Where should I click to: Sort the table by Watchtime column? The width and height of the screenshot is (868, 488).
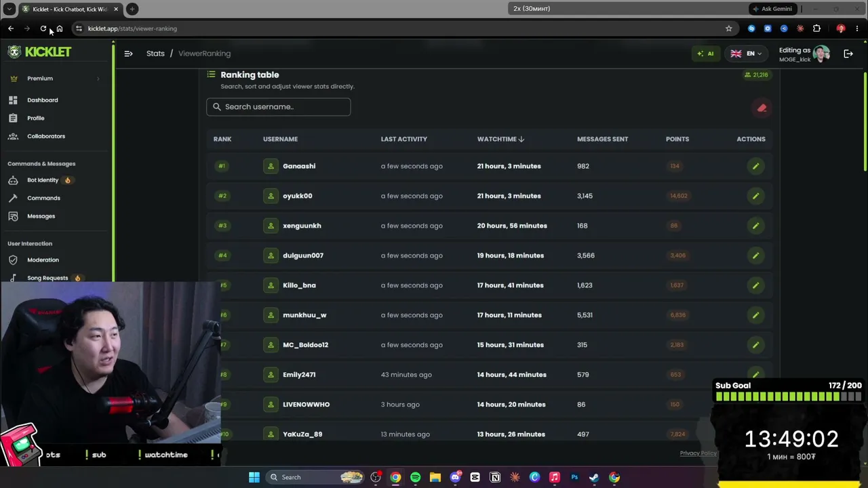tap(500, 139)
